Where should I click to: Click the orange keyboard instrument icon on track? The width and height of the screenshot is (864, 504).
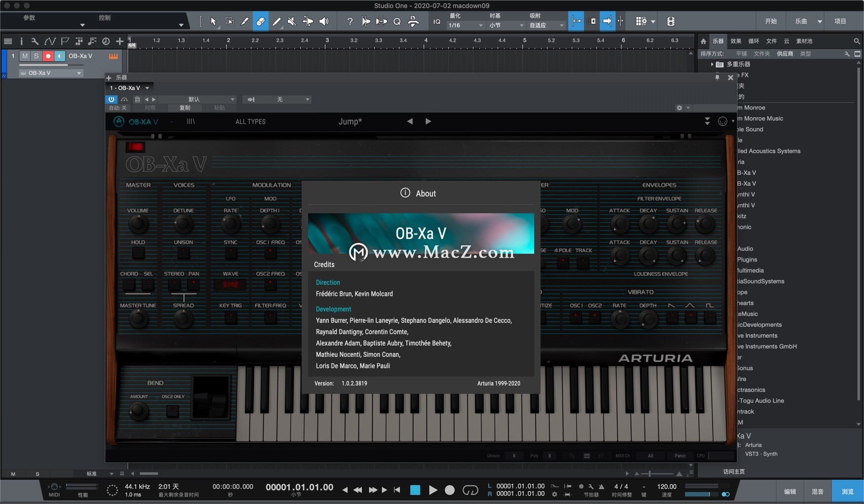point(113,56)
